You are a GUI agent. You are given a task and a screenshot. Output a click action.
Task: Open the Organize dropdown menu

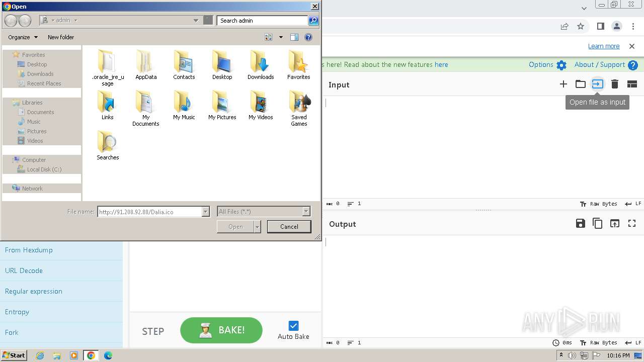coord(23,37)
